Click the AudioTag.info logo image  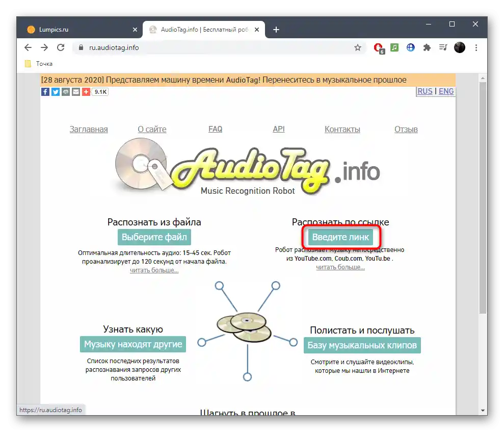click(248, 167)
